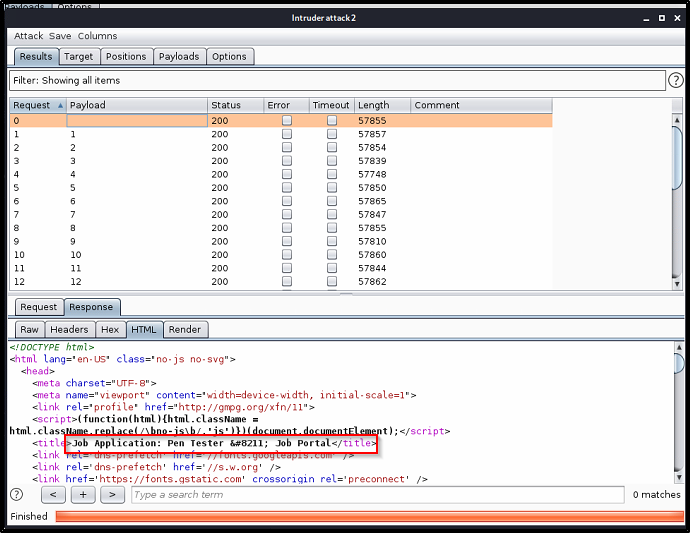This screenshot has height=533, width=690.
Task: Toggle Timeout checkbox for request 0
Action: pos(332,120)
